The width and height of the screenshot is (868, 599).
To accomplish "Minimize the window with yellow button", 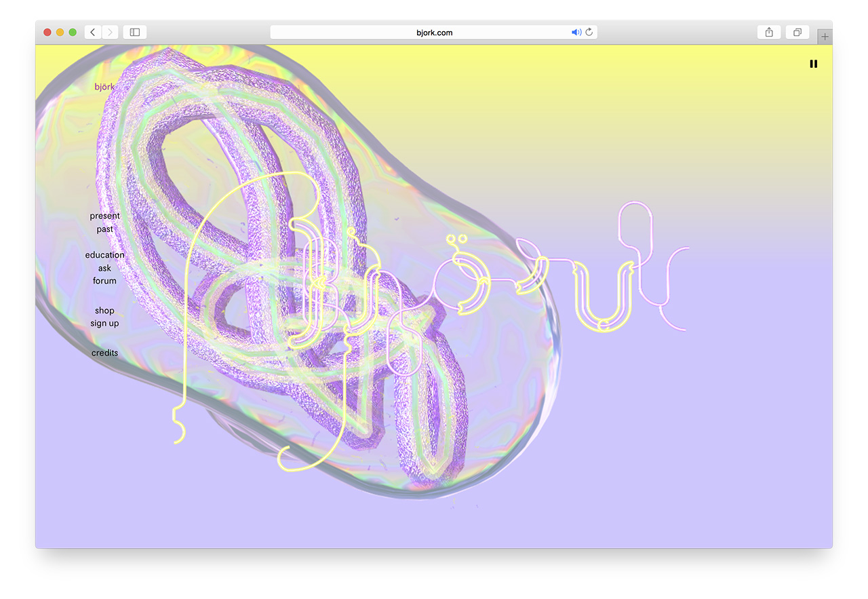I will pos(60,32).
